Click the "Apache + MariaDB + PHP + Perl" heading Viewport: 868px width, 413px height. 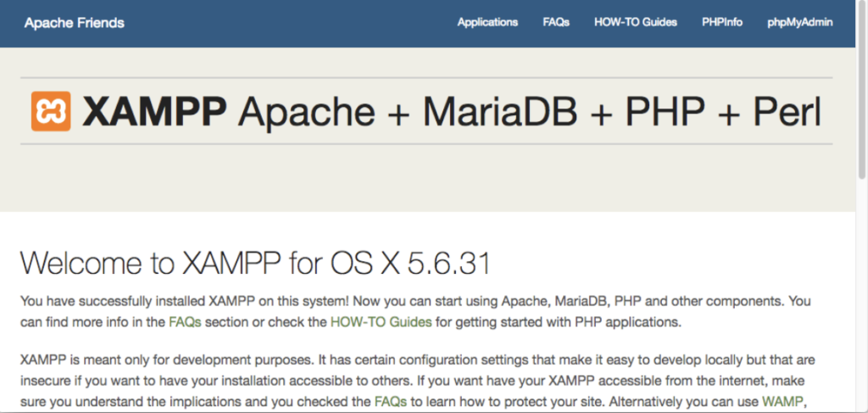coord(530,111)
